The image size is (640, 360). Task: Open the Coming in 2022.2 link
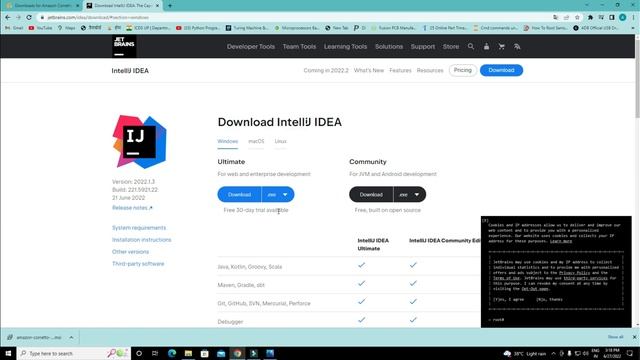click(x=326, y=70)
